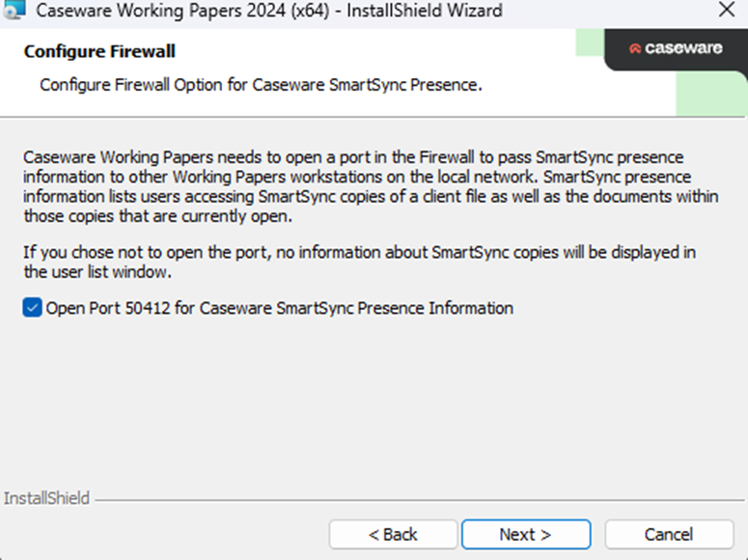
Task: Select the Configure Firewall heading
Action: 98,51
